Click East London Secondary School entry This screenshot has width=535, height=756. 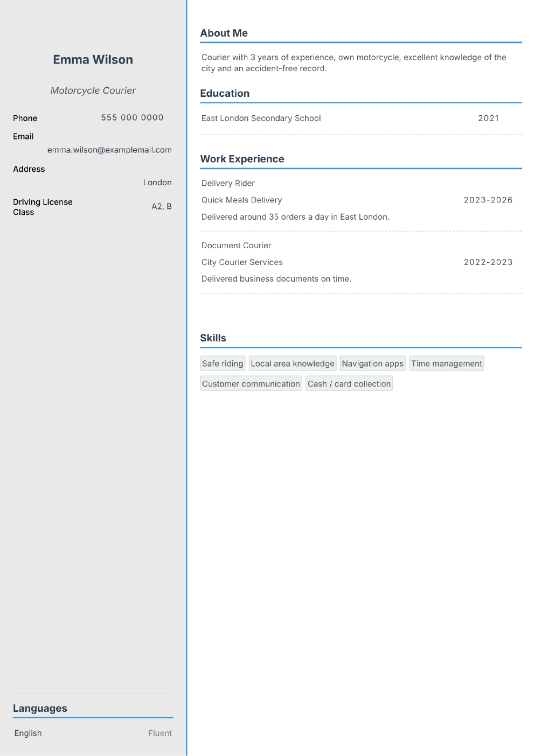click(x=261, y=118)
